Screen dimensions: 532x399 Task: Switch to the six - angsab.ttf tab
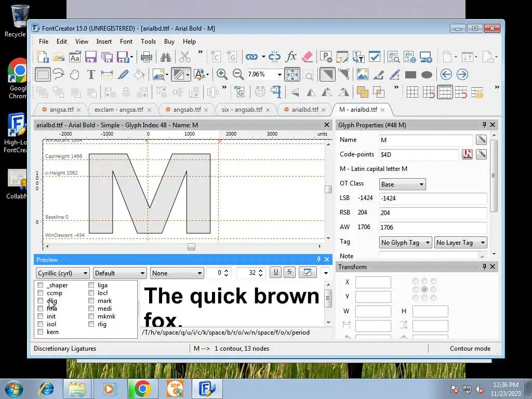click(x=242, y=110)
